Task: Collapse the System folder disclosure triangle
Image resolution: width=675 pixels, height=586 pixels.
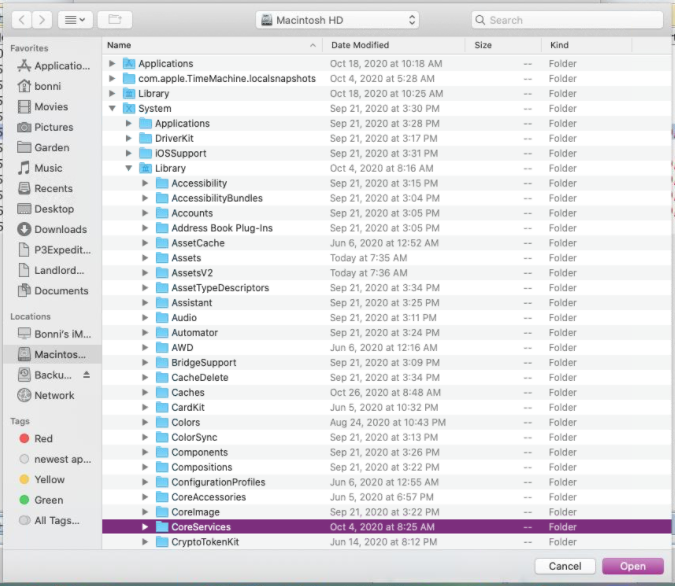Action: pyautogui.click(x=113, y=108)
